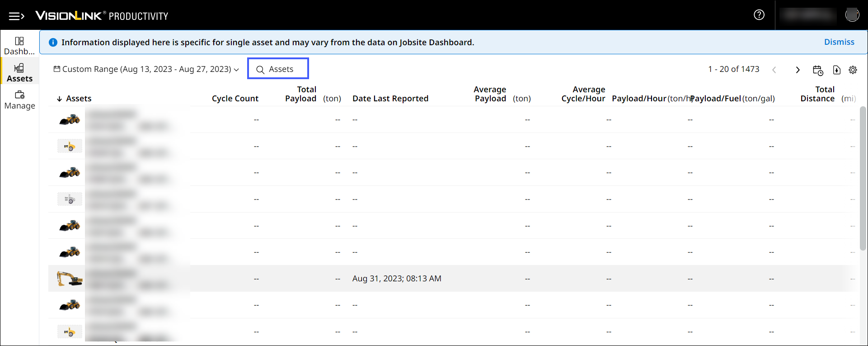The height and width of the screenshot is (346, 868).
Task: Click the download file export icon
Action: click(836, 70)
